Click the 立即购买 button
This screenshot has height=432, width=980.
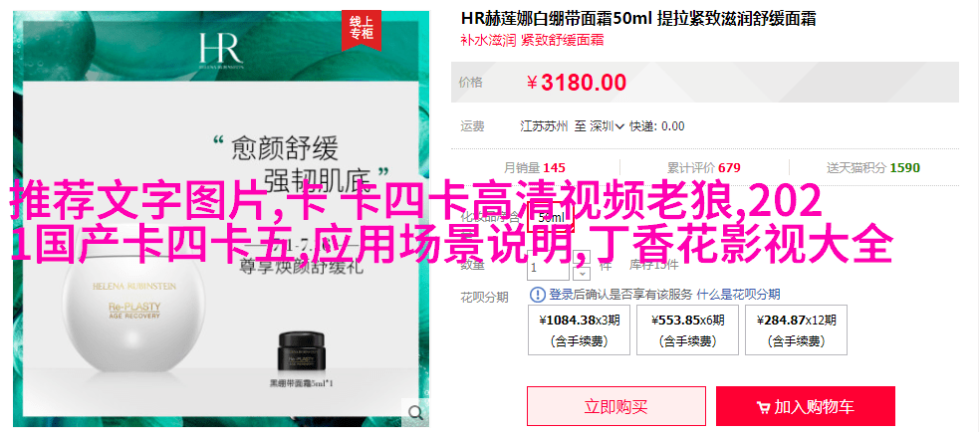click(616, 406)
